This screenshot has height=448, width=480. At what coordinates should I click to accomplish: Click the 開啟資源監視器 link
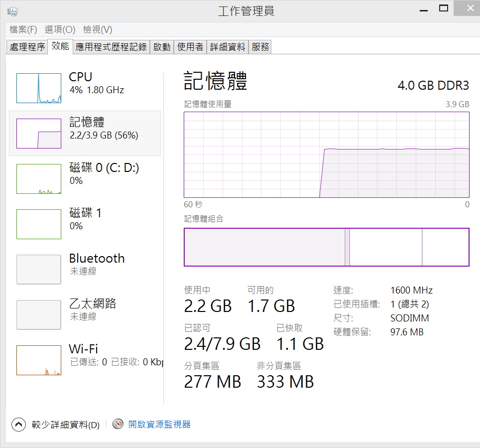(x=159, y=425)
